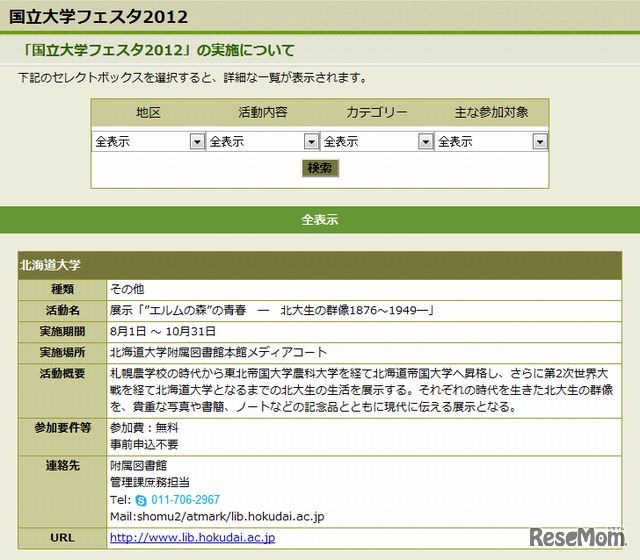
Task: Select the 参加要件等 row label
Action: (x=62, y=428)
